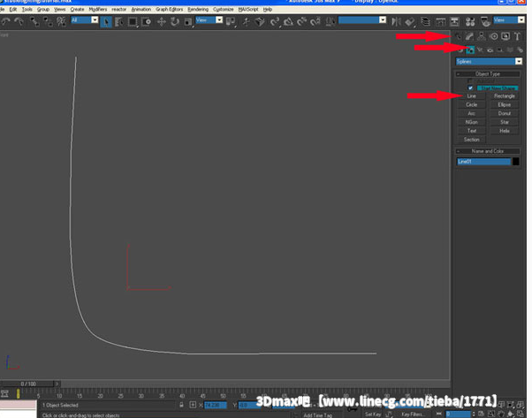Image resolution: width=532 pixels, height=418 pixels.
Task: Select the Shapes category icon
Action: point(470,49)
